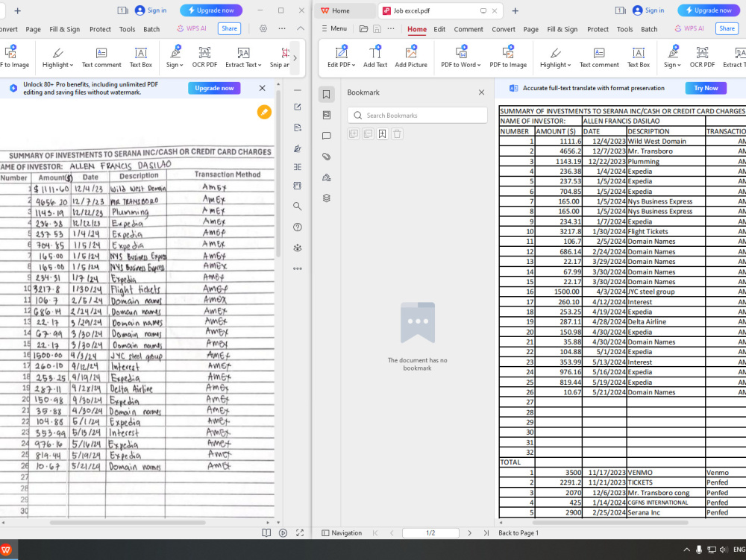Select Add Picture tool

(x=410, y=57)
